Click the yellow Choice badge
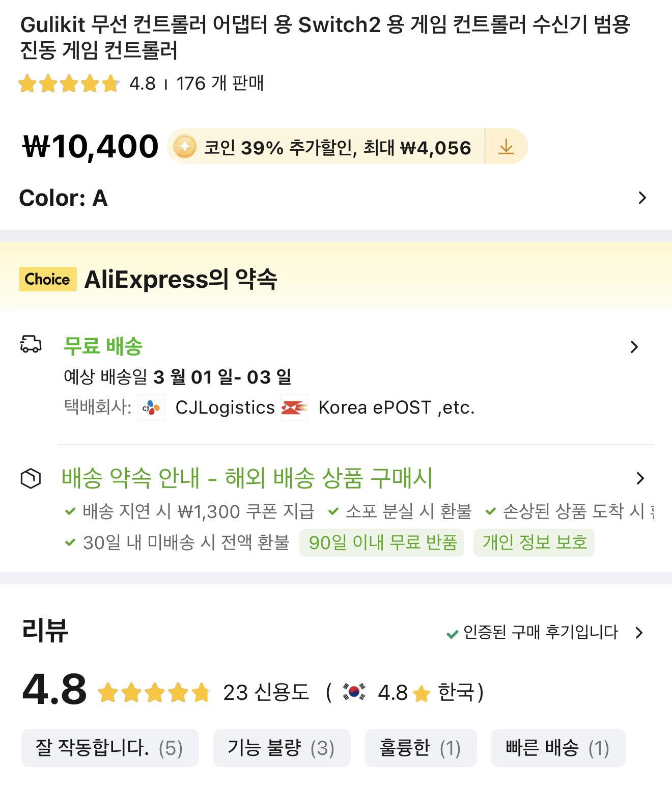Screen dimensions: 672x788 (x=47, y=279)
